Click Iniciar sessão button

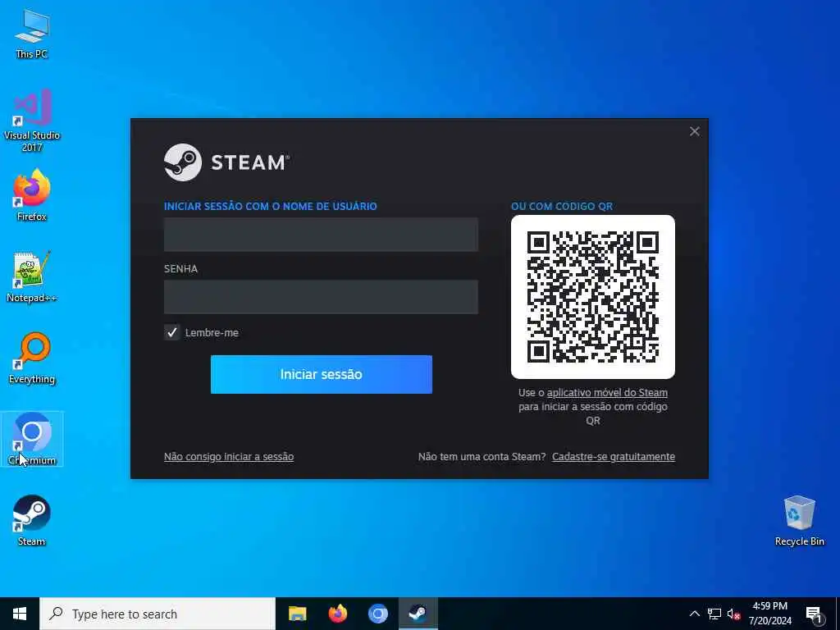[322, 374]
